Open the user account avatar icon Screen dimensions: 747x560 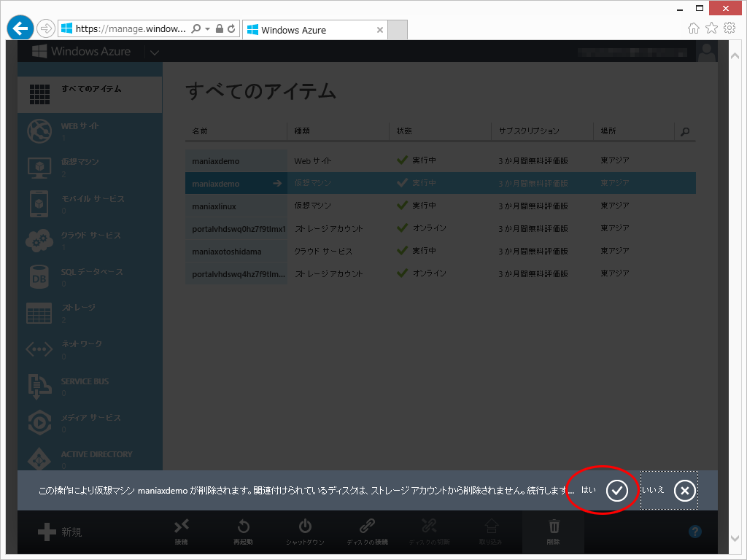point(706,52)
